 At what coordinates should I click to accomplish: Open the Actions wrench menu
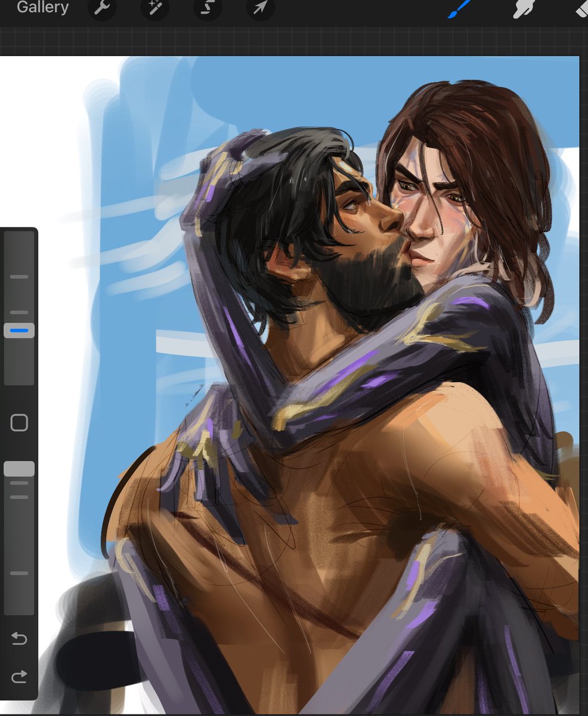pos(102,8)
